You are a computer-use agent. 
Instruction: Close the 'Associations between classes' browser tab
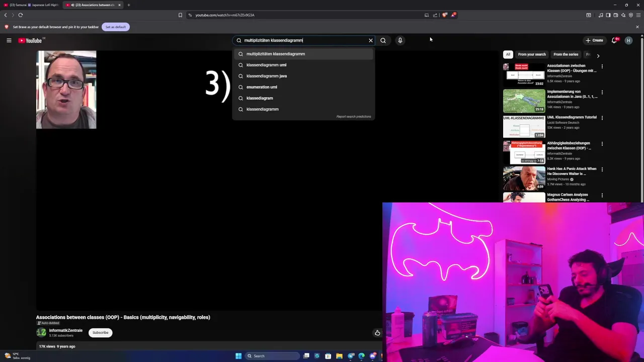pos(119,5)
